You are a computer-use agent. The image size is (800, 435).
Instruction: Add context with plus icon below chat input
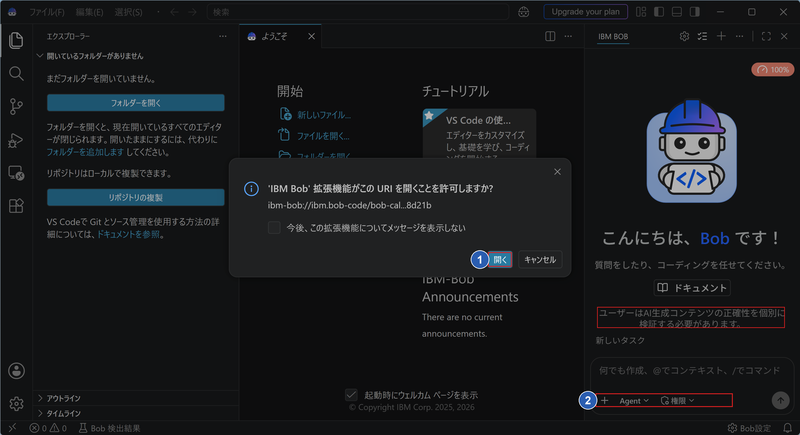[x=605, y=401]
